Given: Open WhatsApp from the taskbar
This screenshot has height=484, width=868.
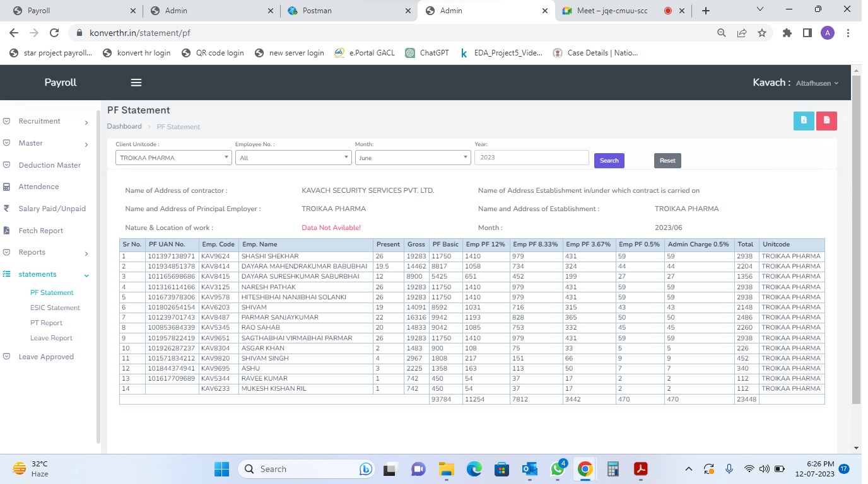Looking at the screenshot, I should point(558,469).
